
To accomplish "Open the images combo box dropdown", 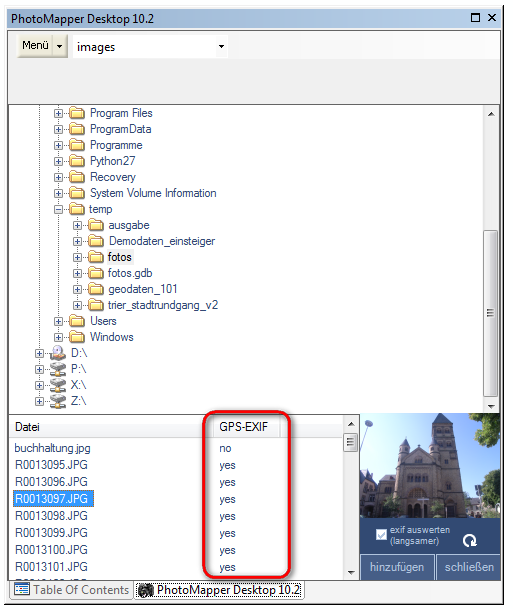I will point(221,47).
